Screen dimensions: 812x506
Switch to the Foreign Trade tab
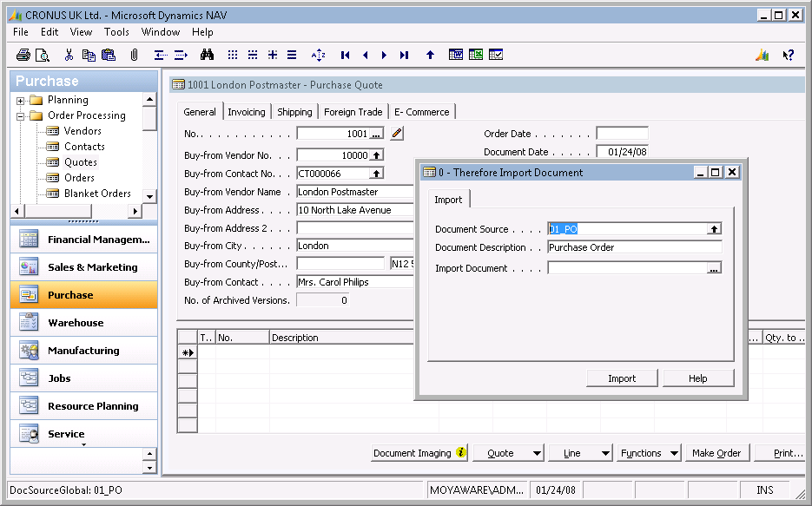[x=353, y=112]
